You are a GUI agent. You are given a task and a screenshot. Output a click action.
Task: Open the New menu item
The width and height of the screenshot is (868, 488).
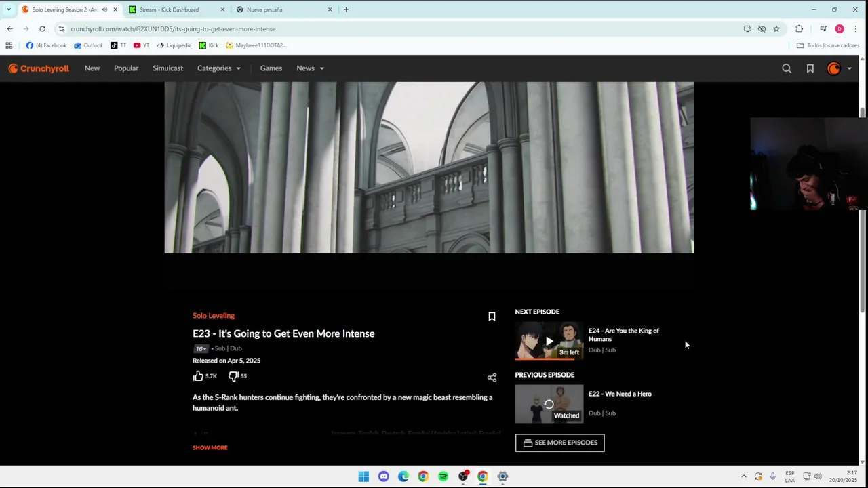click(92, 68)
